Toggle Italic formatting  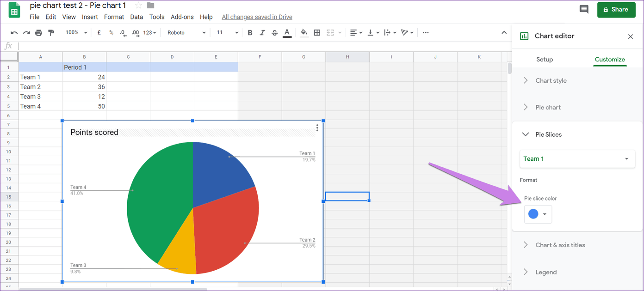[x=262, y=33]
